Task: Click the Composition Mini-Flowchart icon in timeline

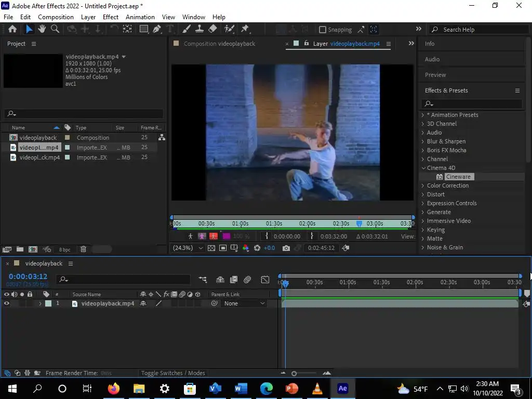Action: click(203, 279)
